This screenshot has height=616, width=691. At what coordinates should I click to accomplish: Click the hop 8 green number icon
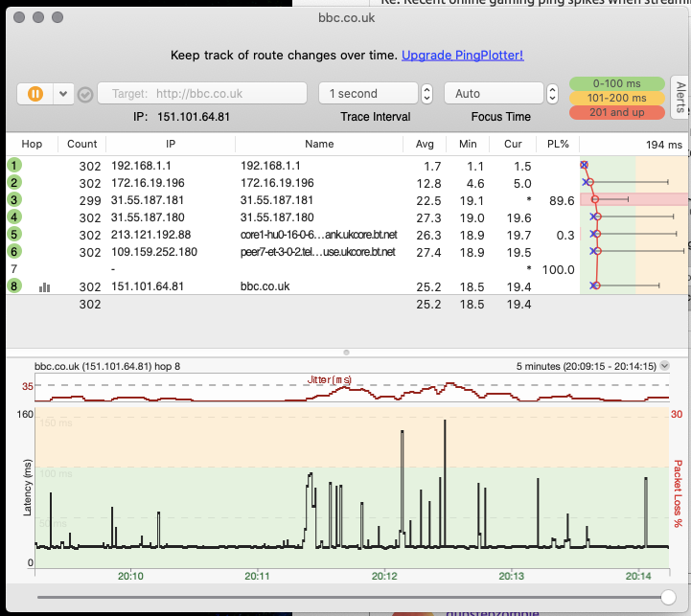tap(14, 285)
